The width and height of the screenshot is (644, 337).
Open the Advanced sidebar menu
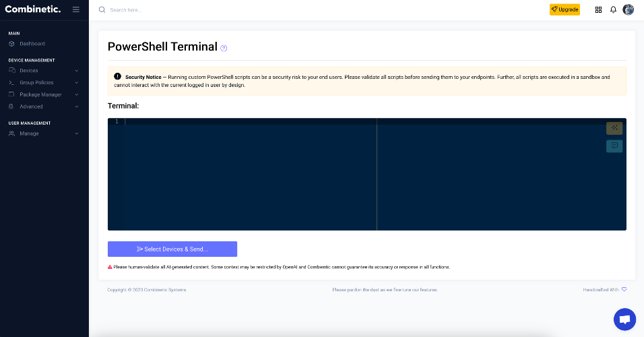[31, 106]
